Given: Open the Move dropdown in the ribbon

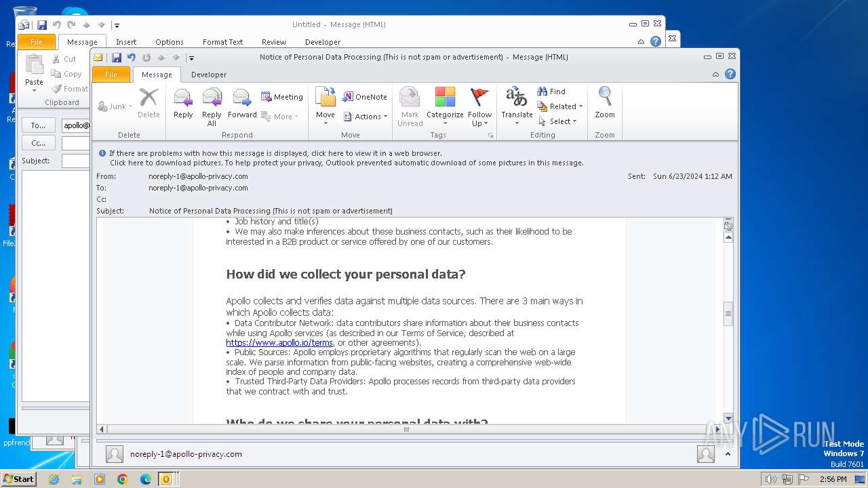Looking at the screenshot, I should tap(325, 106).
